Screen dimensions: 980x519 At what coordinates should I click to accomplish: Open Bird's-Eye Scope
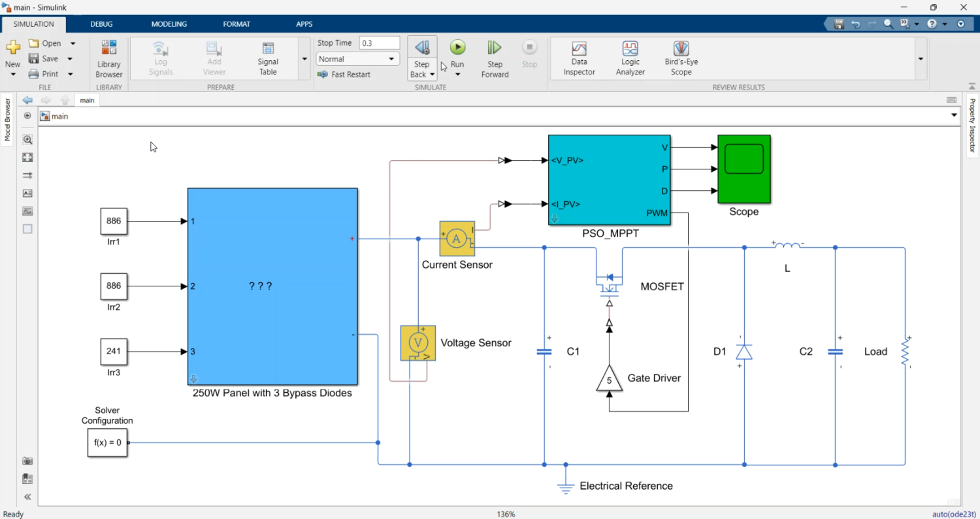(681, 58)
